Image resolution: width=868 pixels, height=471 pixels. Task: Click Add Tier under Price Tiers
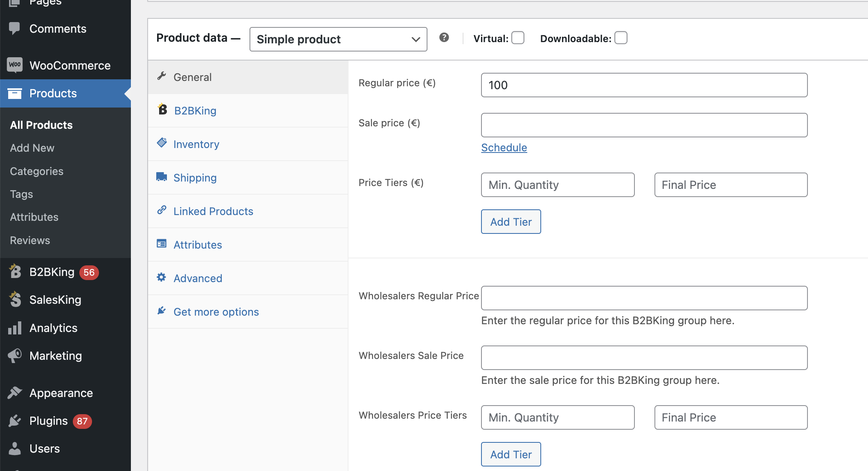[x=511, y=222]
